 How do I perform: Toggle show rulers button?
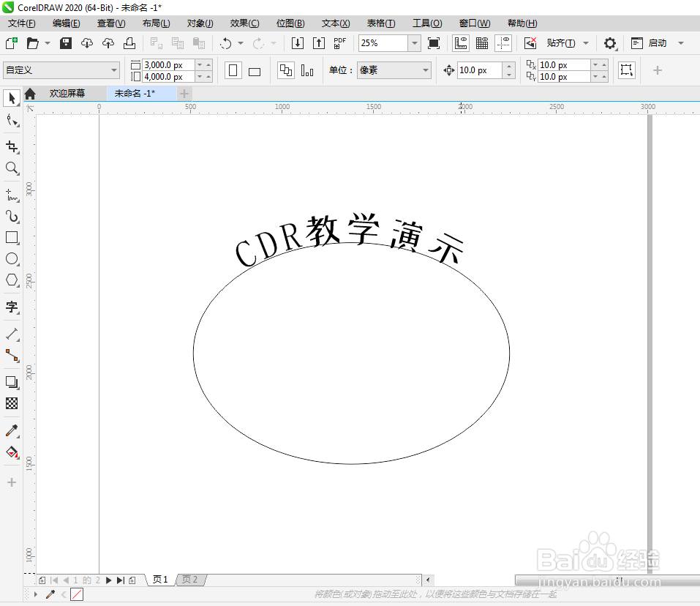click(461, 43)
